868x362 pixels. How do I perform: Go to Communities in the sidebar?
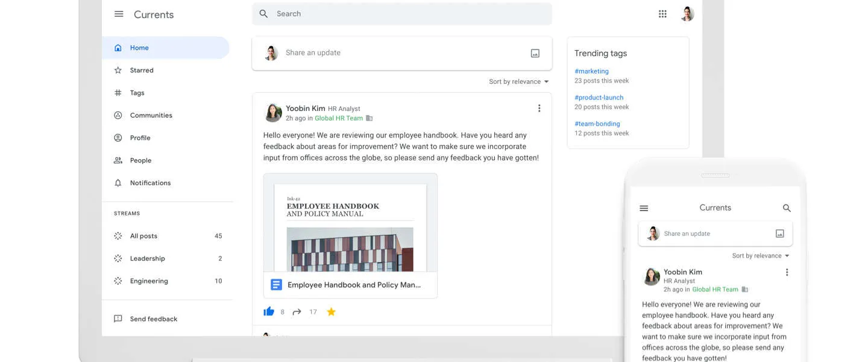click(151, 115)
